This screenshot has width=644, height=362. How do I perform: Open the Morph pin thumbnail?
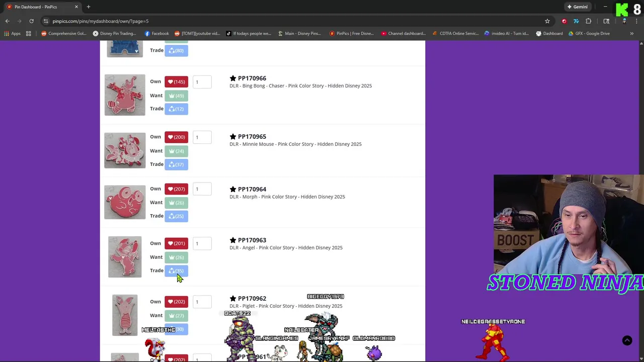coord(125,202)
